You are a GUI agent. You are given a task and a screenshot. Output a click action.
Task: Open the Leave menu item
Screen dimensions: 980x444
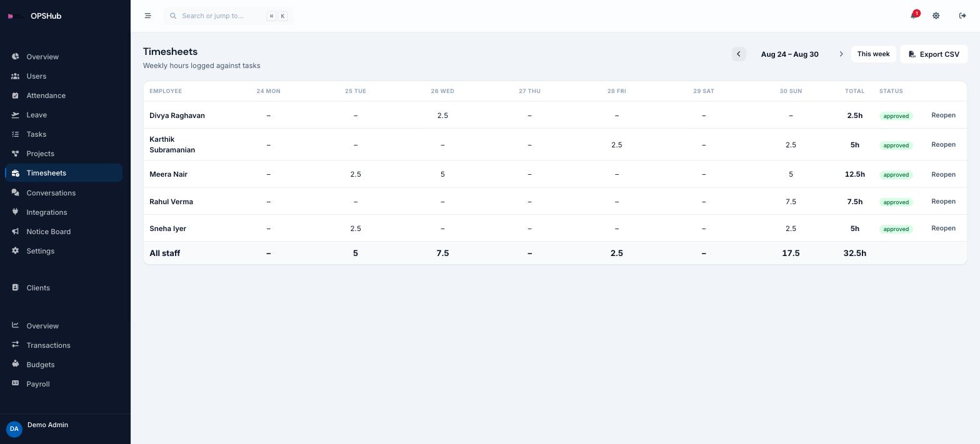click(64, 115)
